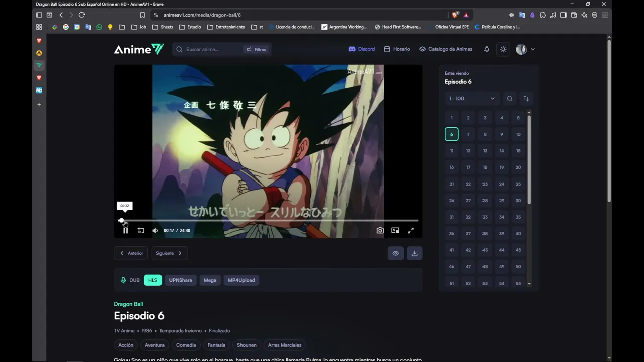Open notifications bell
The height and width of the screenshot is (362, 644).
pos(486,49)
